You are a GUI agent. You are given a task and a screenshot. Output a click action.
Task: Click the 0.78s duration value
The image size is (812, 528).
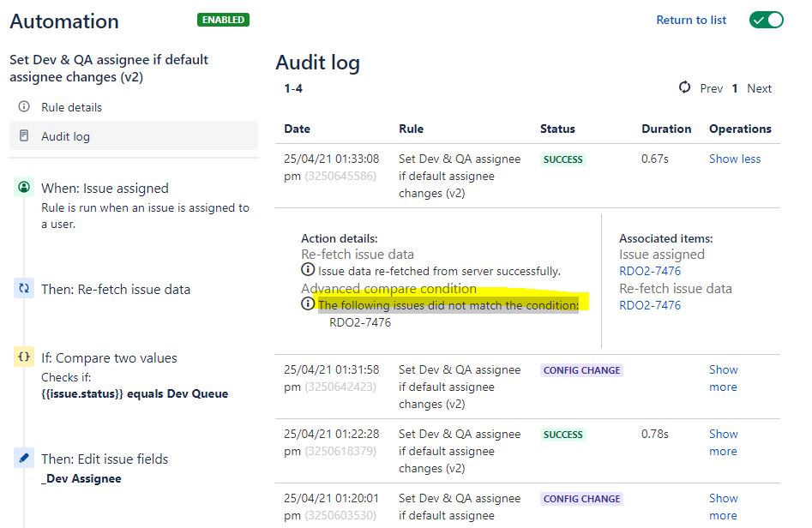point(654,434)
